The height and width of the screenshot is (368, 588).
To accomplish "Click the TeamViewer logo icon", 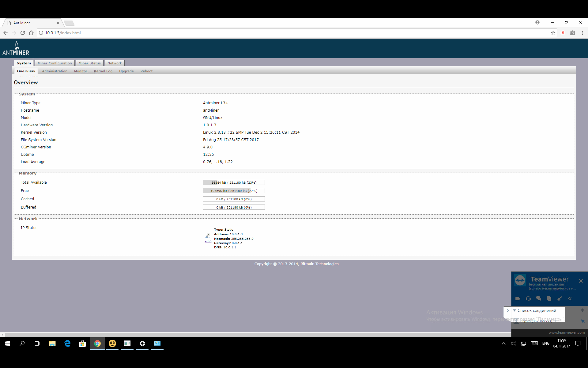I will [520, 280].
